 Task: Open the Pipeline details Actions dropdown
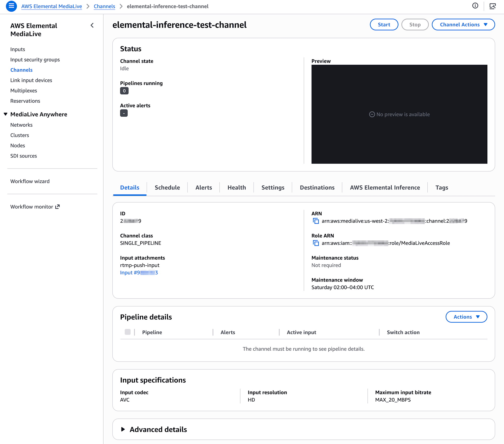tap(466, 317)
